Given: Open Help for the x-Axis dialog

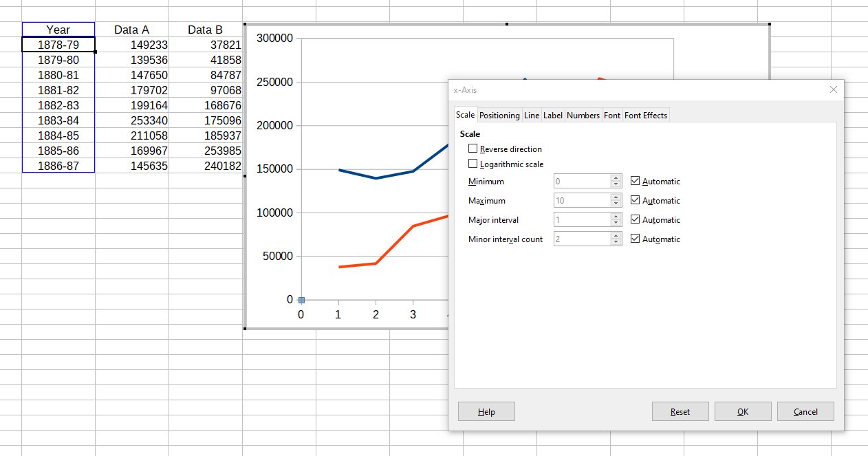Looking at the screenshot, I should point(486,411).
